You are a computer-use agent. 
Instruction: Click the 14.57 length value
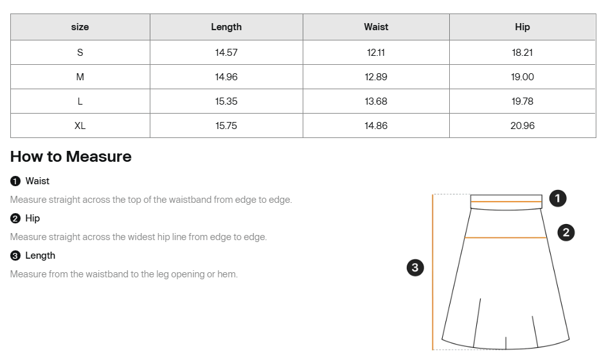click(226, 53)
